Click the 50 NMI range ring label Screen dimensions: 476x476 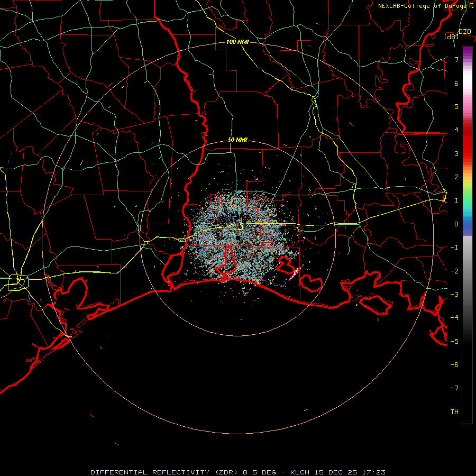pyautogui.click(x=237, y=140)
